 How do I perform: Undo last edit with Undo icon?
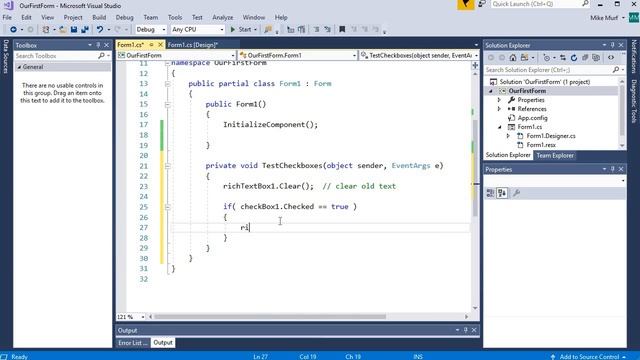(100, 29)
